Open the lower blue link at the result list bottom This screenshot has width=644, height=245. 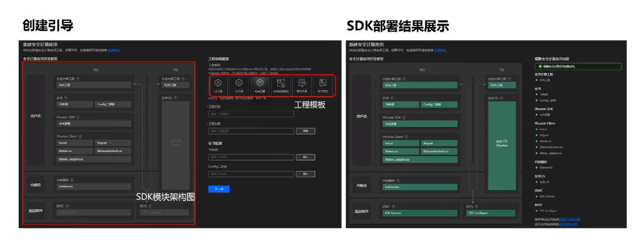point(569,224)
